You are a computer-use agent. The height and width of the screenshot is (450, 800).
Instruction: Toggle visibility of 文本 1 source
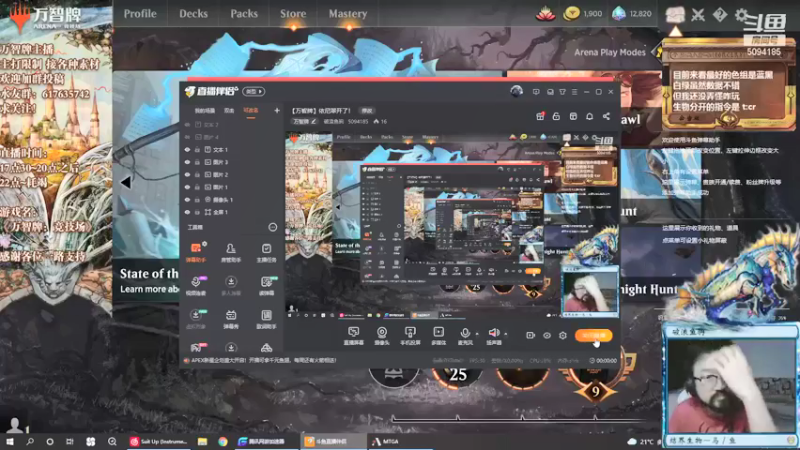pos(187,149)
